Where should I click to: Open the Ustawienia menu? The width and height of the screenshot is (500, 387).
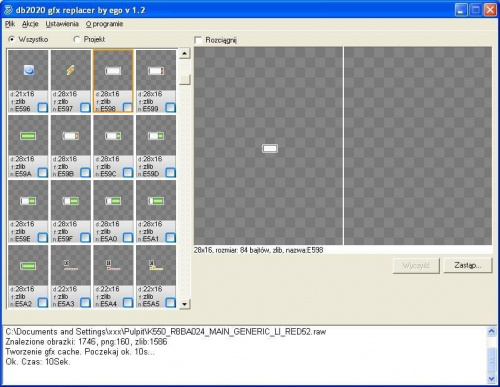coord(62,24)
